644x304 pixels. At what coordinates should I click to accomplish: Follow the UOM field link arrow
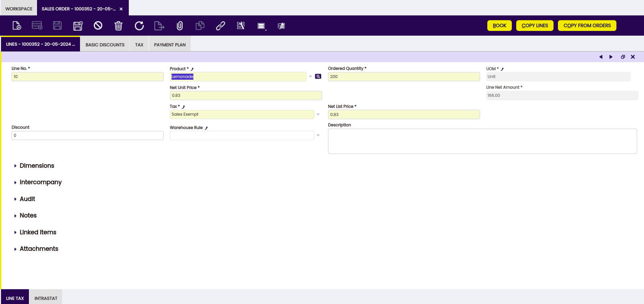[502, 69]
